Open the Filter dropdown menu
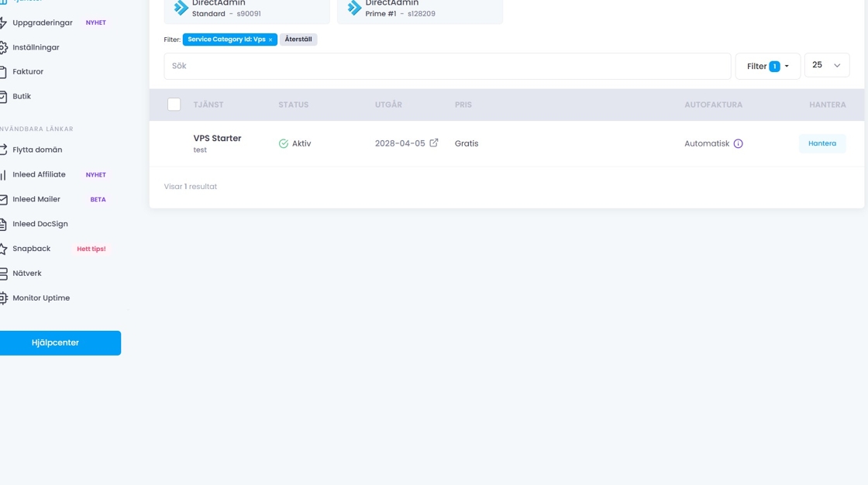 point(767,67)
